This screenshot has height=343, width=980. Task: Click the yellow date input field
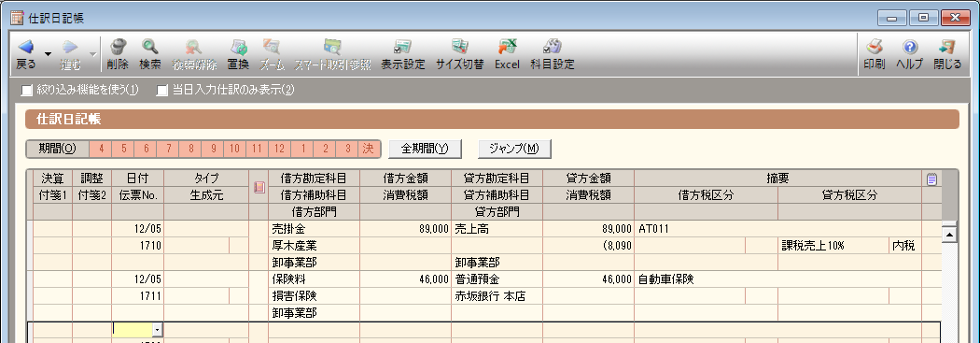pos(132,329)
